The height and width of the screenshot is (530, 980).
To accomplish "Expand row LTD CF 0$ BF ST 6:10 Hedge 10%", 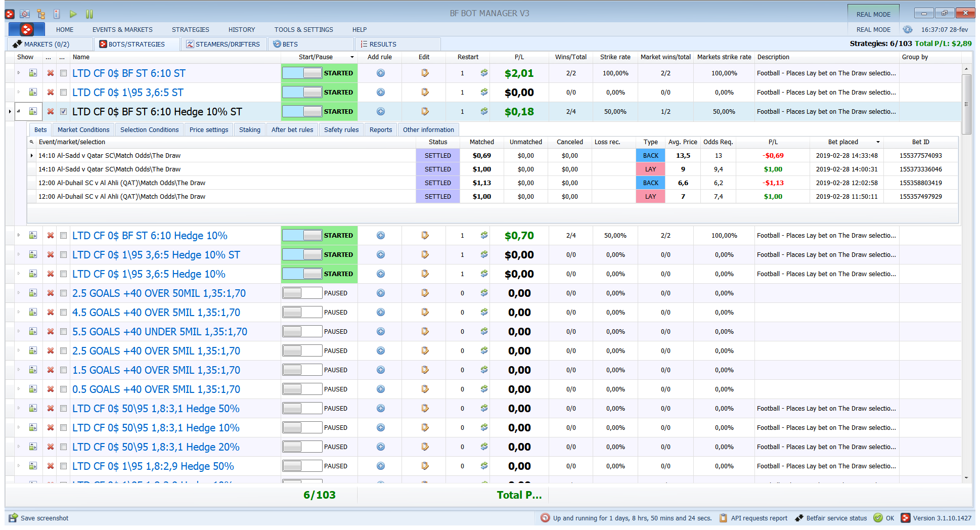I will [19, 235].
